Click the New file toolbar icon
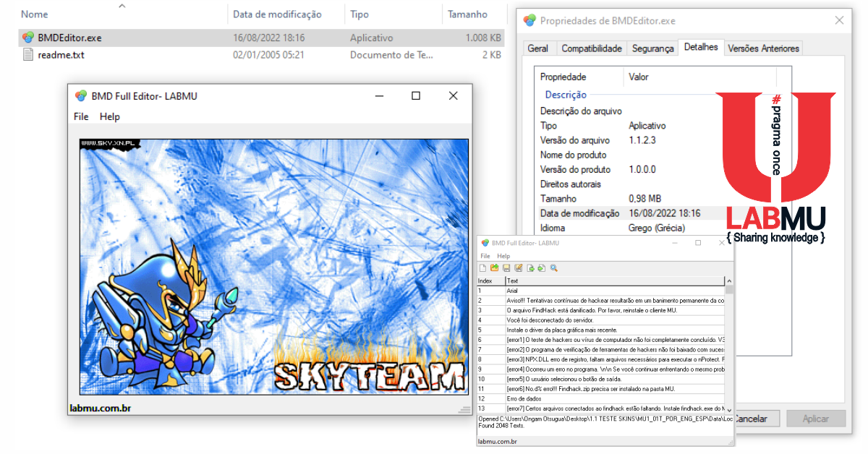The image size is (868, 454). pyautogui.click(x=482, y=268)
